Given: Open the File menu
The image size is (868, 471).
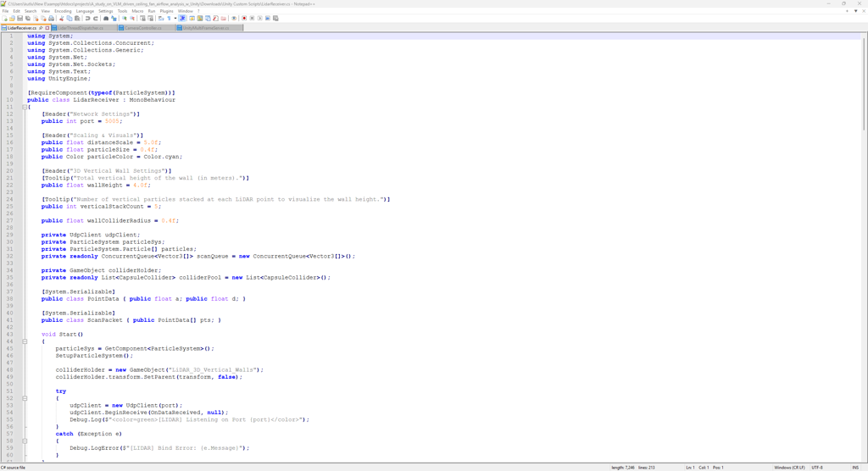Looking at the screenshot, I should (x=5, y=11).
